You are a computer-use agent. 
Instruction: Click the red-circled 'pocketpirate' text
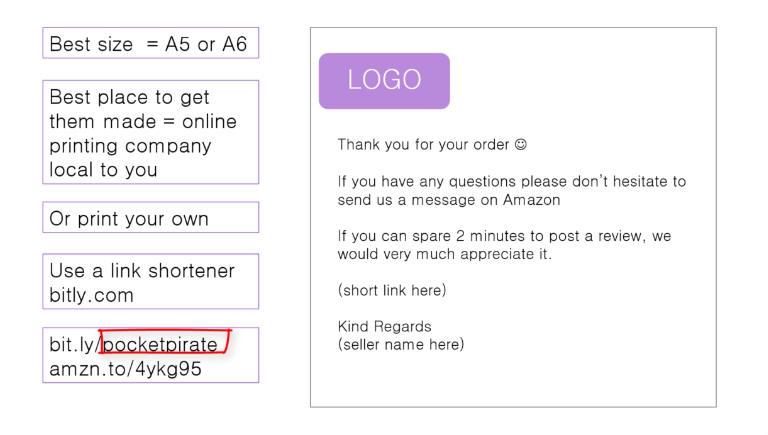160,344
